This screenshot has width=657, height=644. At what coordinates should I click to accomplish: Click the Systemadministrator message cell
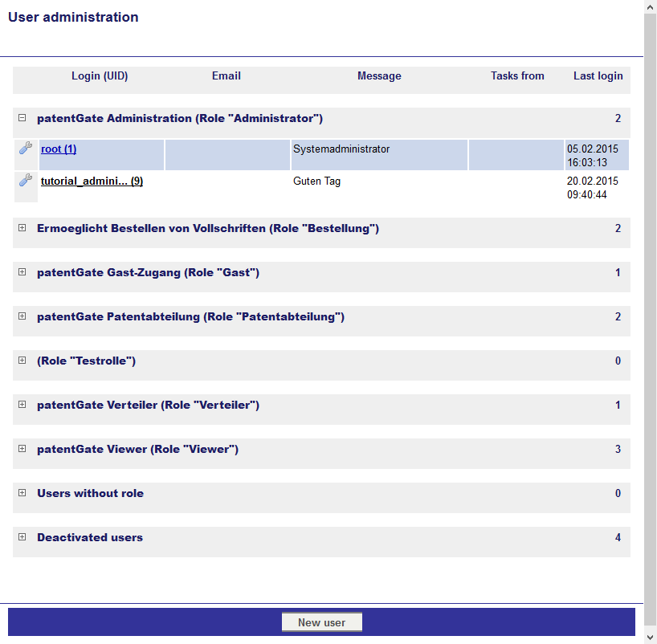click(379, 155)
